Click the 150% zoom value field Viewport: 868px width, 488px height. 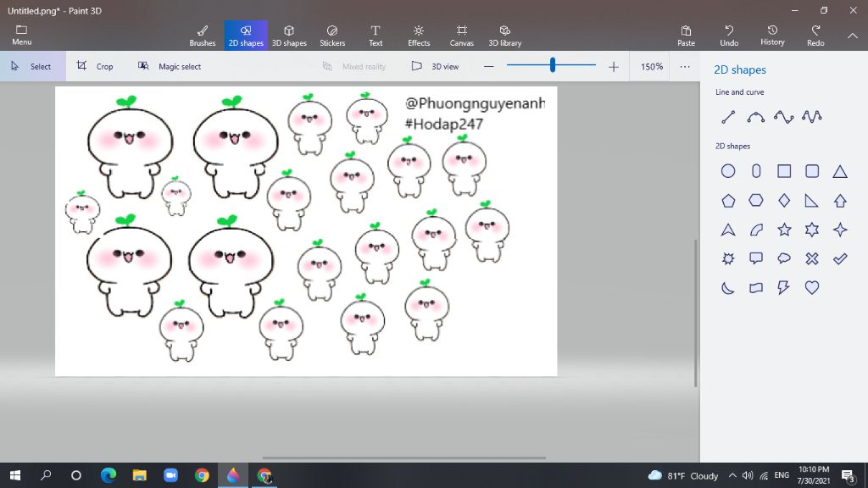pyautogui.click(x=652, y=66)
